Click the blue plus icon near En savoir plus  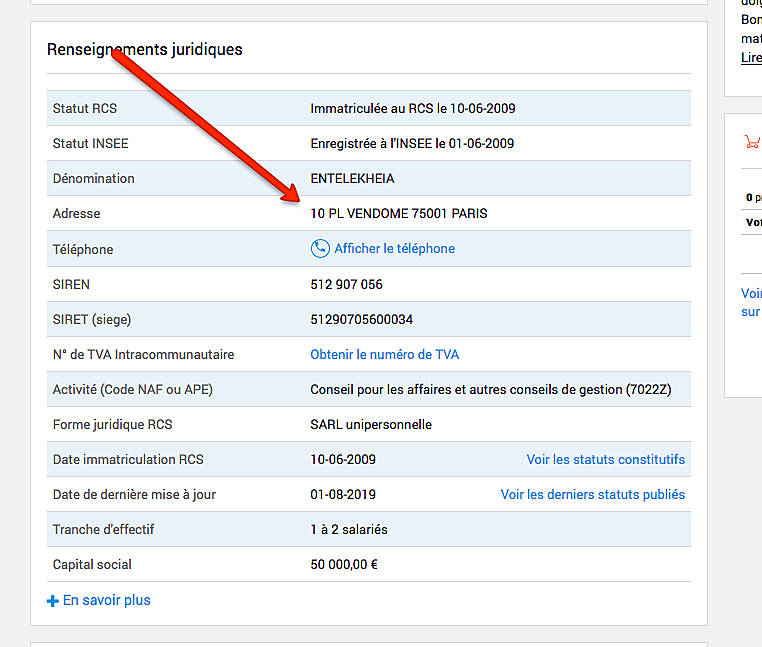pyautogui.click(x=52, y=601)
